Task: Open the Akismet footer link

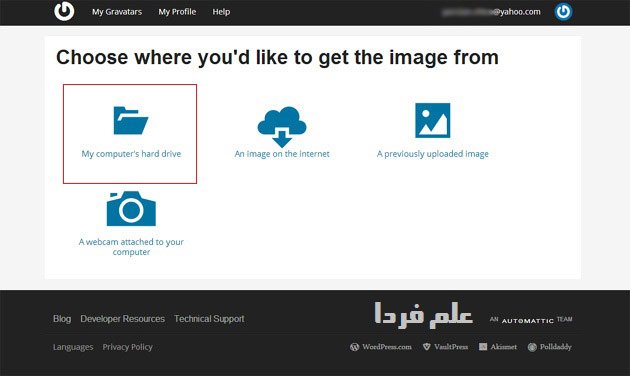Action: pyautogui.click(x=498, y=347)
